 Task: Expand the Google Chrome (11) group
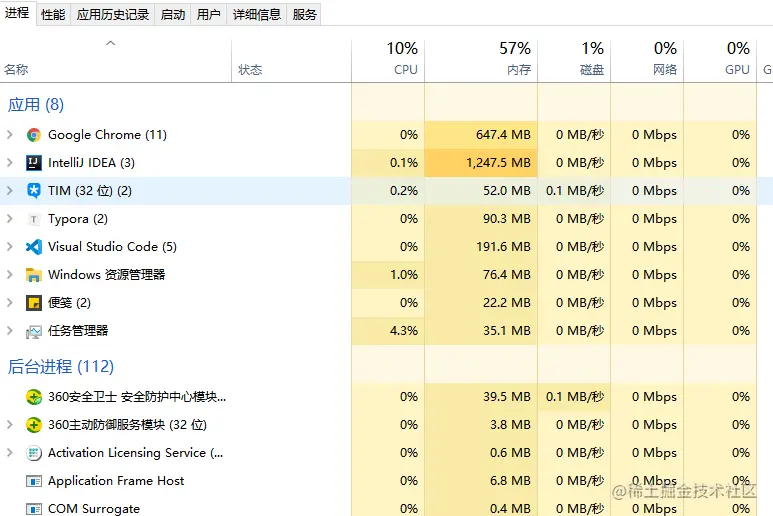(x=9, y=135)
